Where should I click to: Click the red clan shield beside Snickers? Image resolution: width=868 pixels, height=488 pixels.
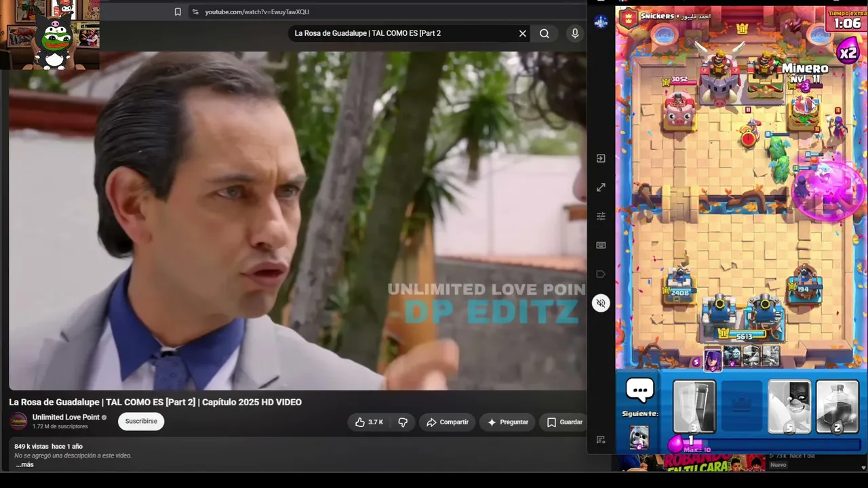(x=629, y=18)
